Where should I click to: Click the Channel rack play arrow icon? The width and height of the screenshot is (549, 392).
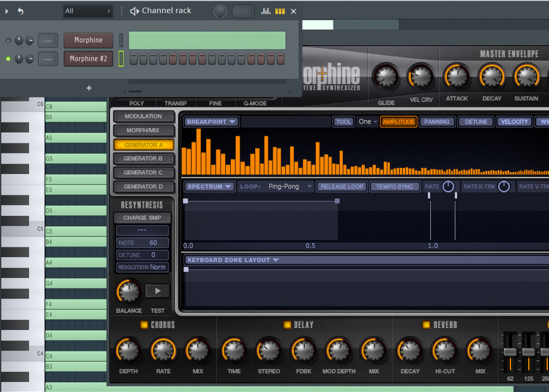[x=7, y=11]
